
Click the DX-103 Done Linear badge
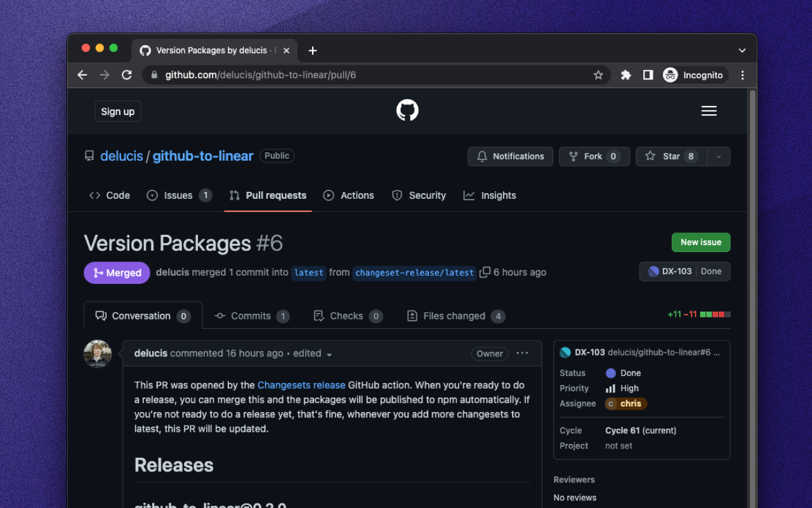tap(684, 271)
